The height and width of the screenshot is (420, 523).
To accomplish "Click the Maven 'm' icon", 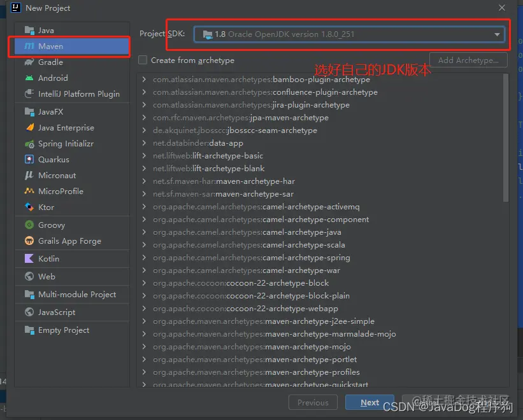I will click(29, 46).
